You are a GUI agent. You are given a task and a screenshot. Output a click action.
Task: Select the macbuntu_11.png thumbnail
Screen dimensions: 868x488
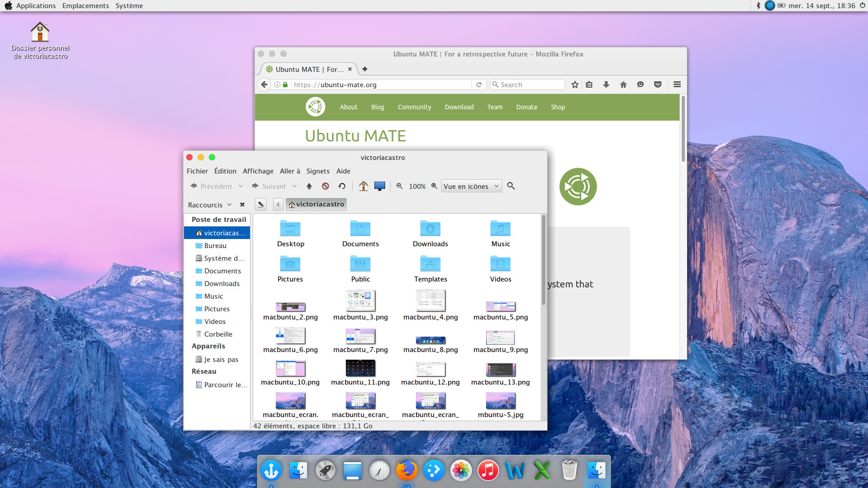(360, 368)
